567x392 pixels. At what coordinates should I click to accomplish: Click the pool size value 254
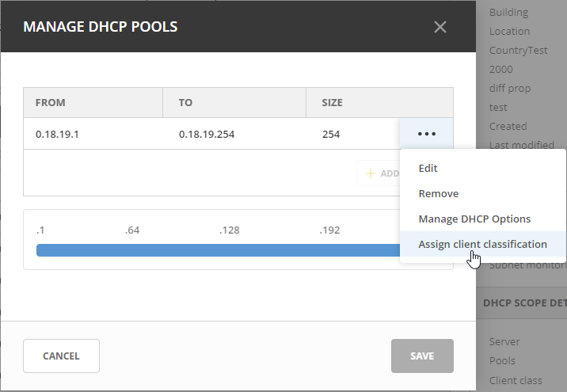coord(331,135)
